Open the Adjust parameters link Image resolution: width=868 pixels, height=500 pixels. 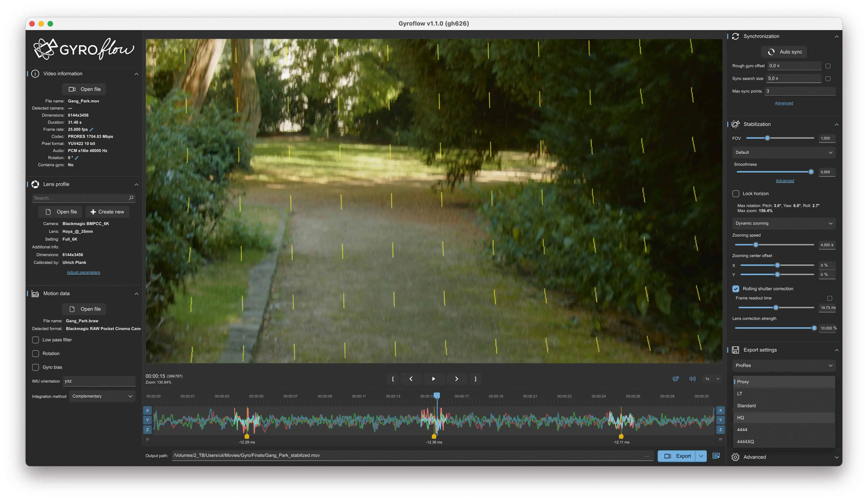[83, 272]
